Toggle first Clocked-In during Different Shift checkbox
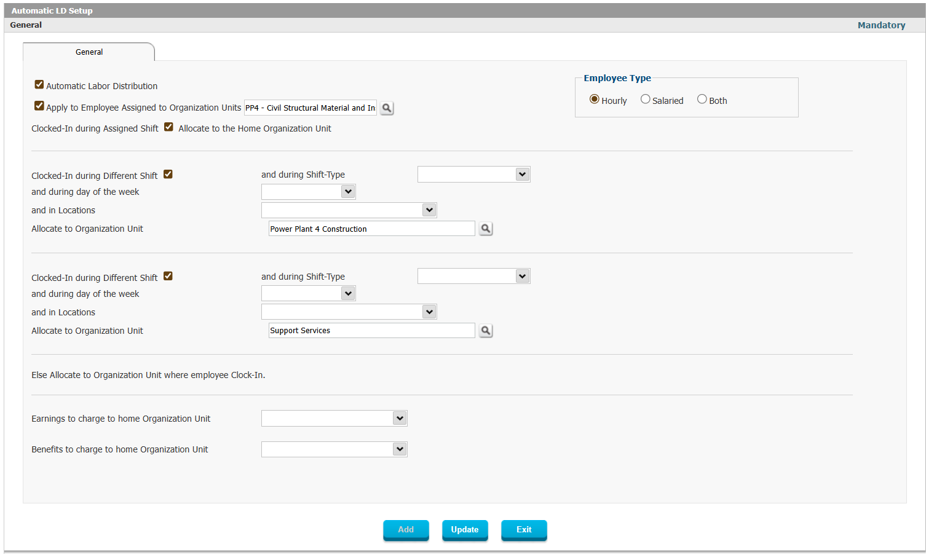 point(168,175)
